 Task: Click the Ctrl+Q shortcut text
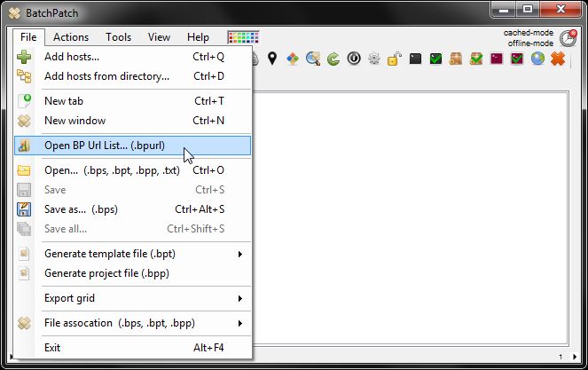(x=208, y=57)
